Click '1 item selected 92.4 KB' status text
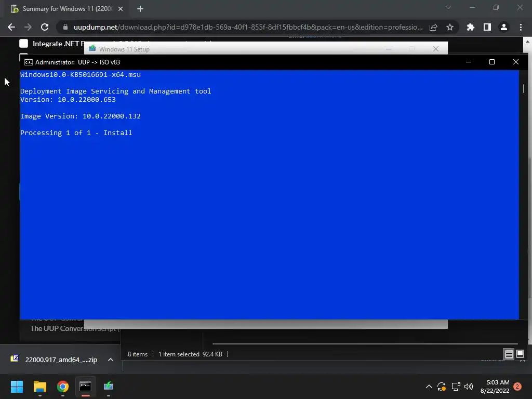Viewport: 532px width, 399px height. pyautogui.click(x=190, y=354)
